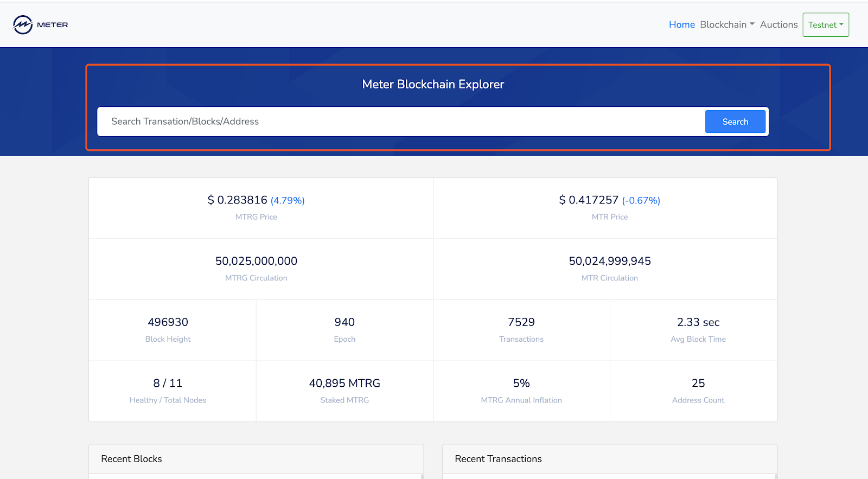Click the Recent Blocks panel header
This screenshot has width=868, height=479.
pyautogui.click(x=256, y=459)
